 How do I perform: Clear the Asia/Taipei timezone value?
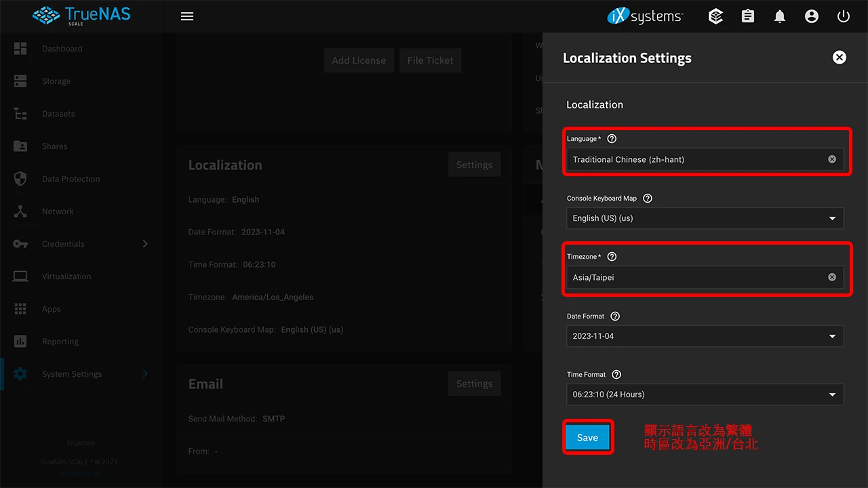(832, 277)
